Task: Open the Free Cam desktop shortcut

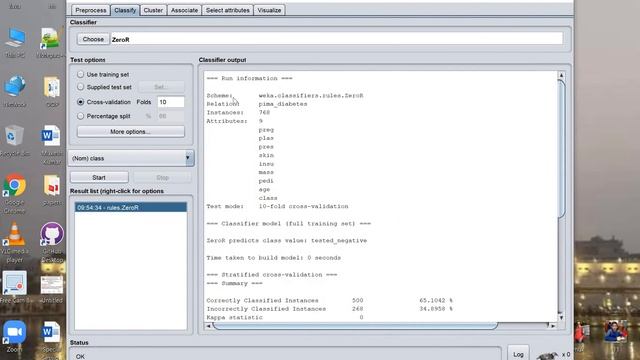Action: (x=16, y=287)
